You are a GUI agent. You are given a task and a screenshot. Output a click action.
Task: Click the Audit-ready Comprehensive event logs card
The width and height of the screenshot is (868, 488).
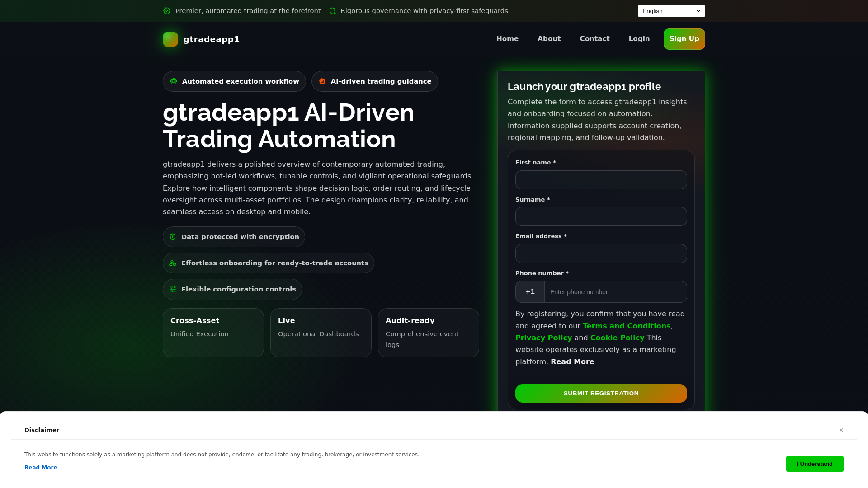pyautogui.click(x=429, y=333)
